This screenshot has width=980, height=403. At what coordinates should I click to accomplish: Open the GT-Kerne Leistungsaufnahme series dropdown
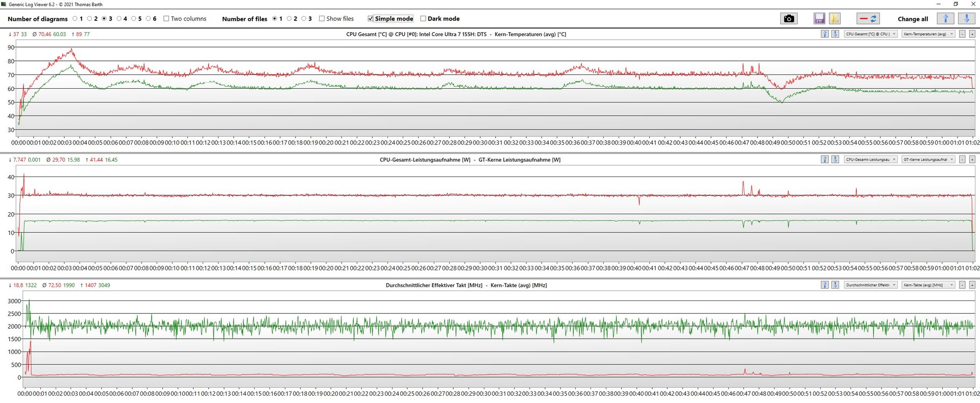click(x=928, y=160)
